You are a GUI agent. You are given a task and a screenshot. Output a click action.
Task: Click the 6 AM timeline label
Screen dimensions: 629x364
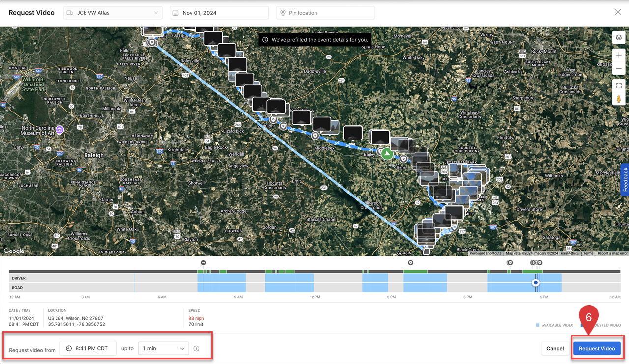162,297
